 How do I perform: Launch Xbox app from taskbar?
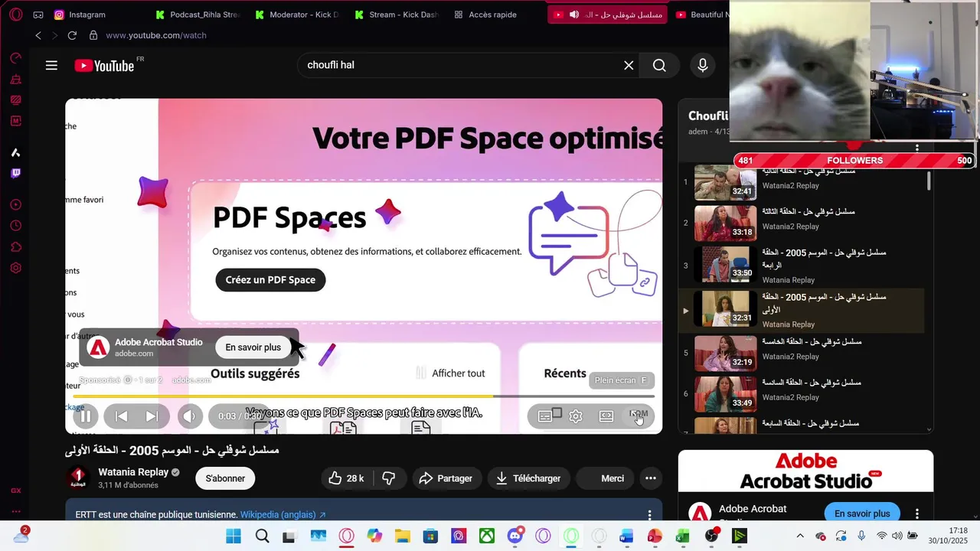point(486,536)
